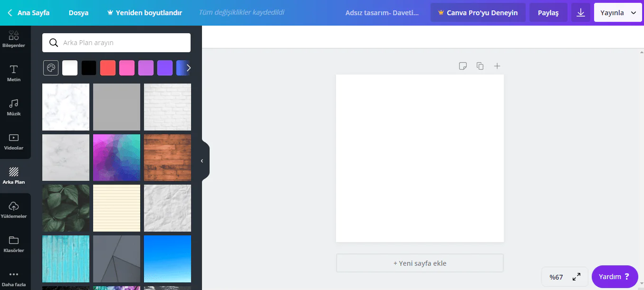The image size is (644, 290).
Task: Choose the white marble background
Action: [x=66, y=107]
